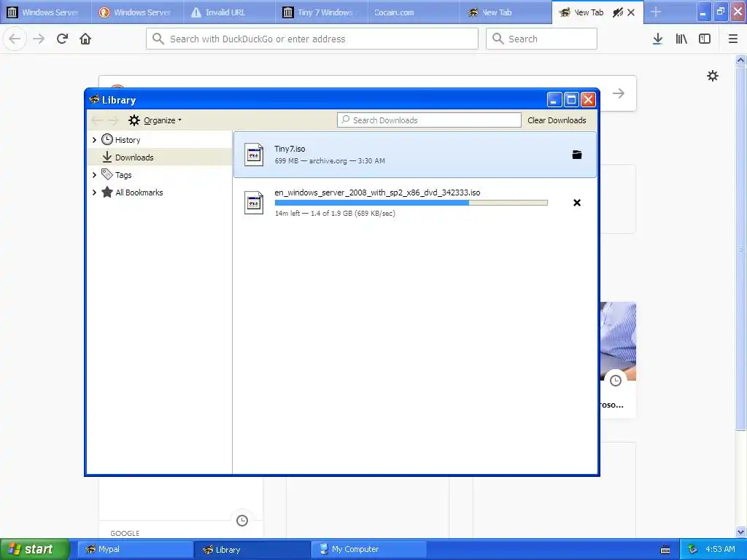The image size is (747, 560).
Task: Go to the Home page icon
Action: [85, 39]
